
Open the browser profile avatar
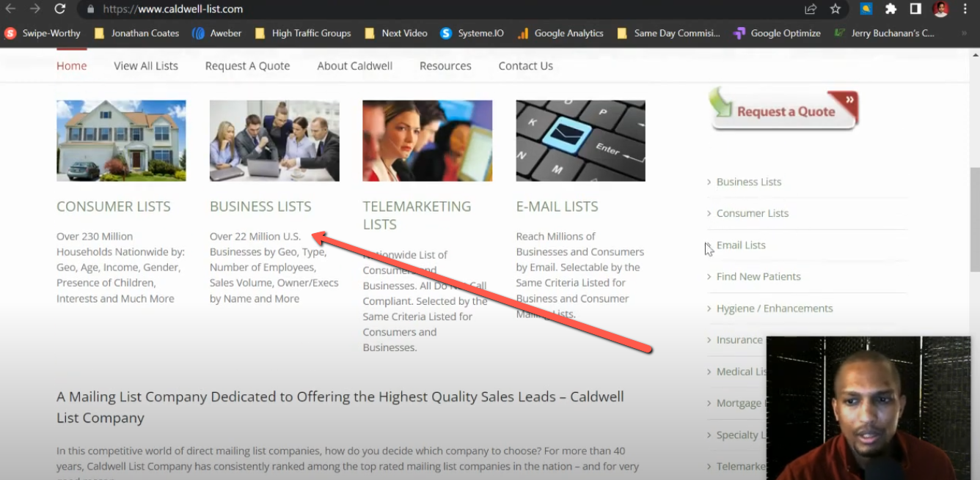click(941, 10)
